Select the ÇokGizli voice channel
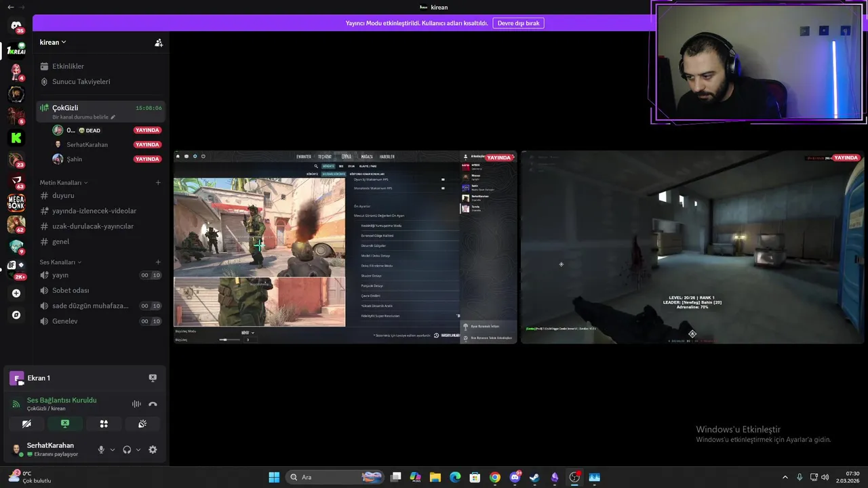 coord(100,111)
